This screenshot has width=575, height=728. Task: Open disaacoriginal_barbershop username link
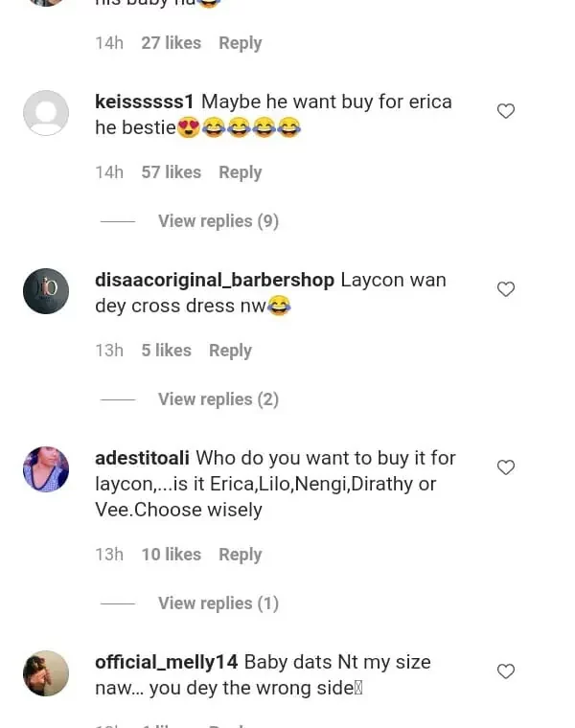[215, 280]
